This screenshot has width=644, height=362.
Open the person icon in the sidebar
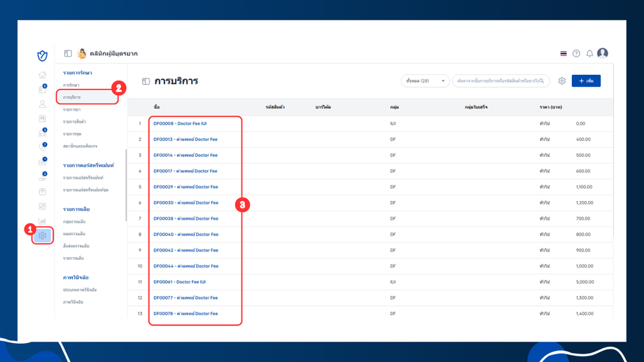point(42,104)
